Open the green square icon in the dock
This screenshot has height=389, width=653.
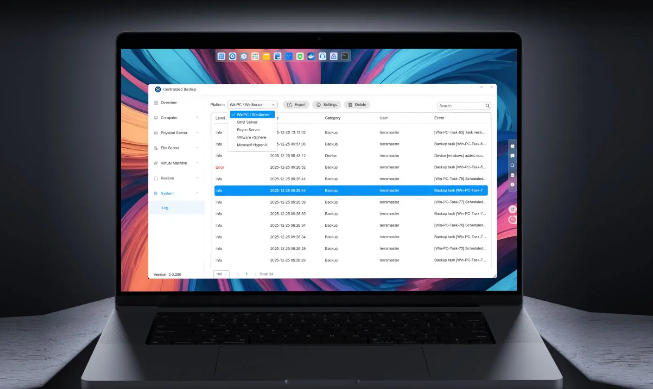click(300, 56)
